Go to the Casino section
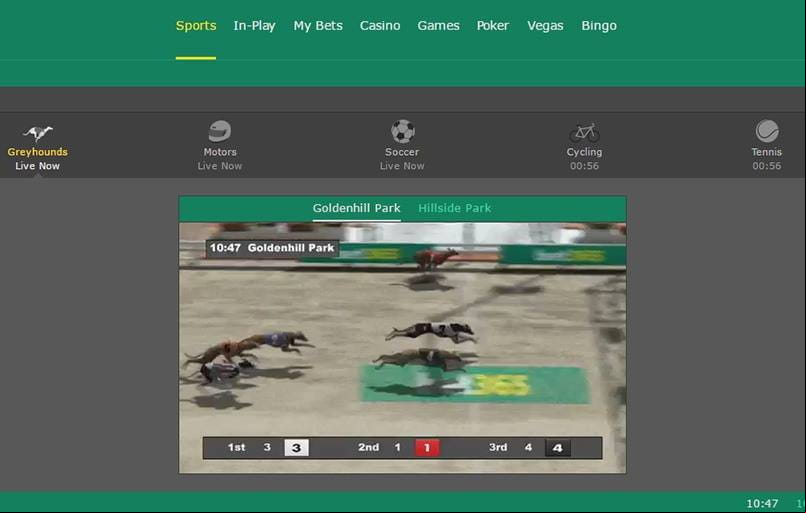Viewport: 806px width, 513px height. [x=380, y=26]
